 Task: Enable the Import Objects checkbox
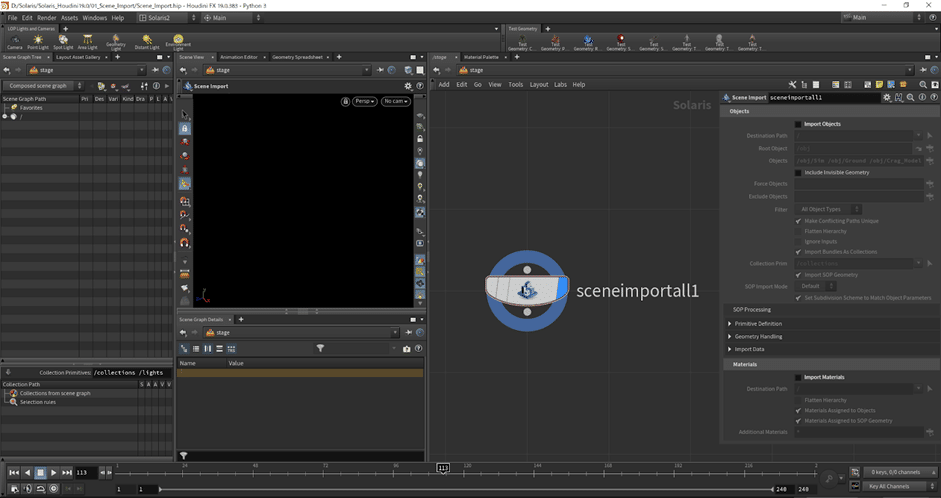tap(798, 124)
